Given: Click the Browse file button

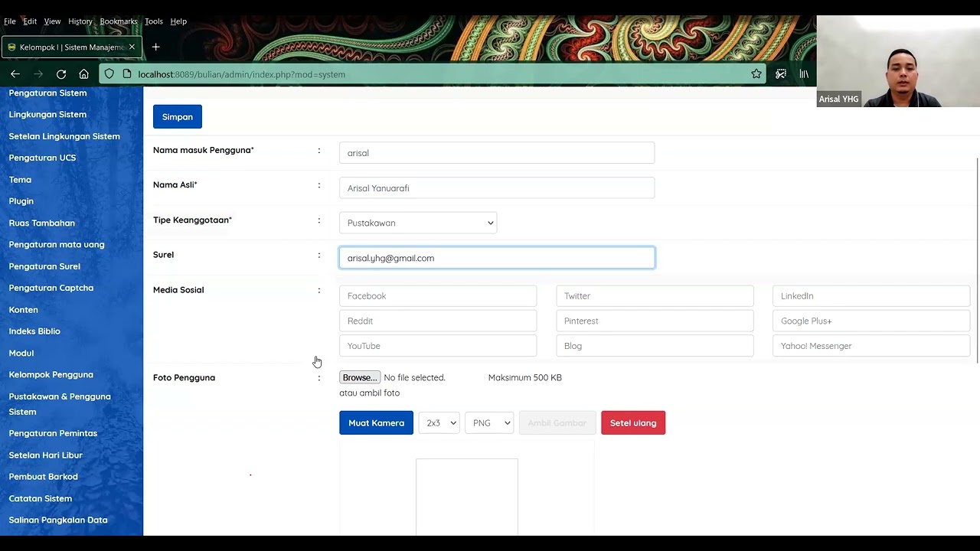Looking at the screenshot, I should [x=360, y=377].
